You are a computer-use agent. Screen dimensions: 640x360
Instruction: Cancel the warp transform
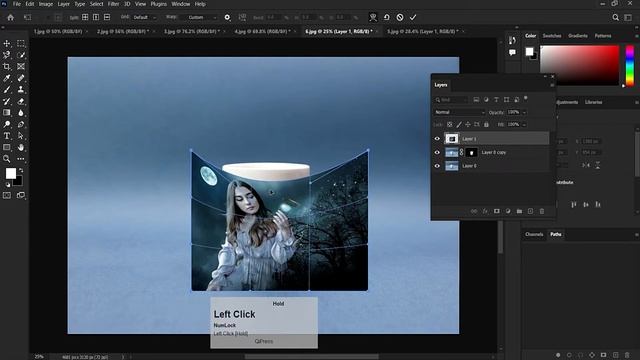[x=400, y=18]
